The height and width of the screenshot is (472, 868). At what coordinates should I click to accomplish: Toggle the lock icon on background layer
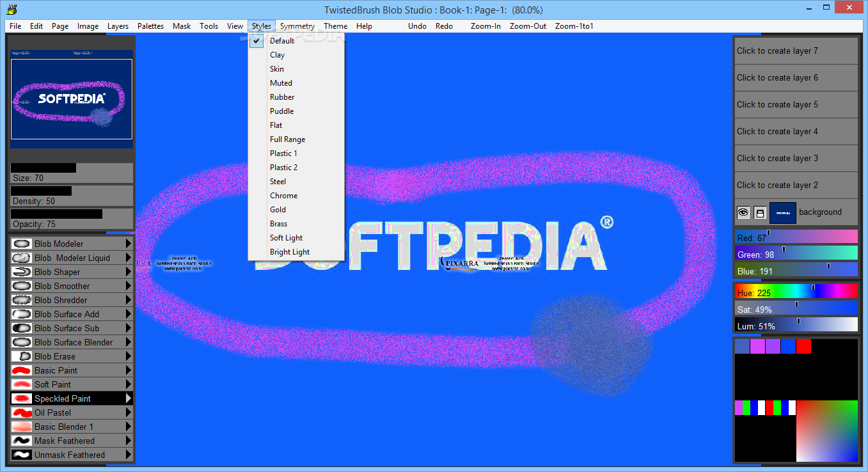coord(759,212)
